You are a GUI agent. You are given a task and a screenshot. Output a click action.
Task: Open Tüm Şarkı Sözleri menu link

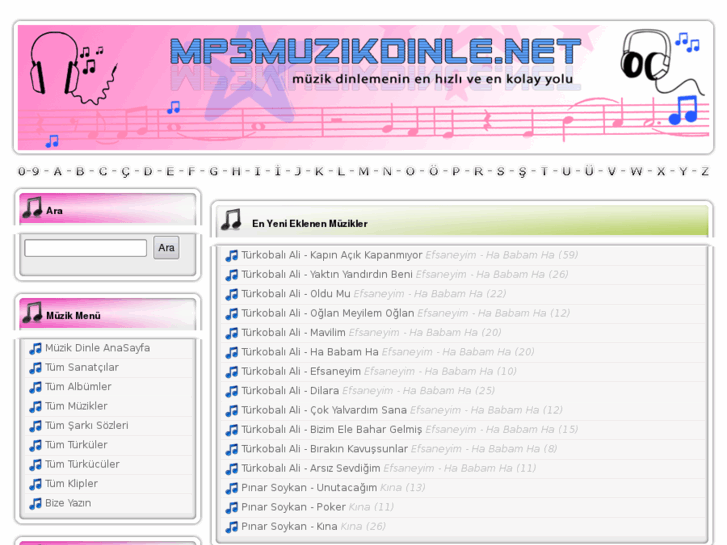click(x=87, y=425)
